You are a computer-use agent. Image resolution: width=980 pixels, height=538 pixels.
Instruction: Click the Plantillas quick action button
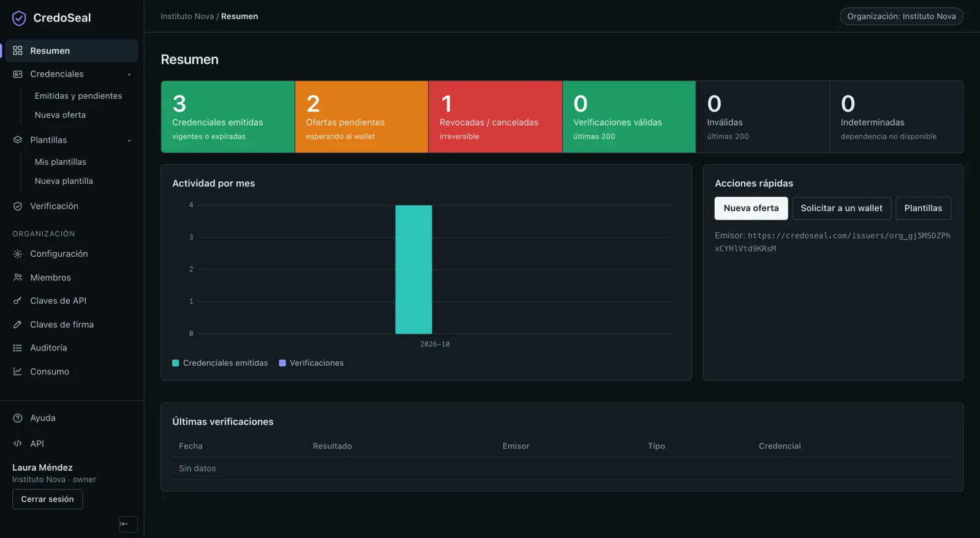923,208
